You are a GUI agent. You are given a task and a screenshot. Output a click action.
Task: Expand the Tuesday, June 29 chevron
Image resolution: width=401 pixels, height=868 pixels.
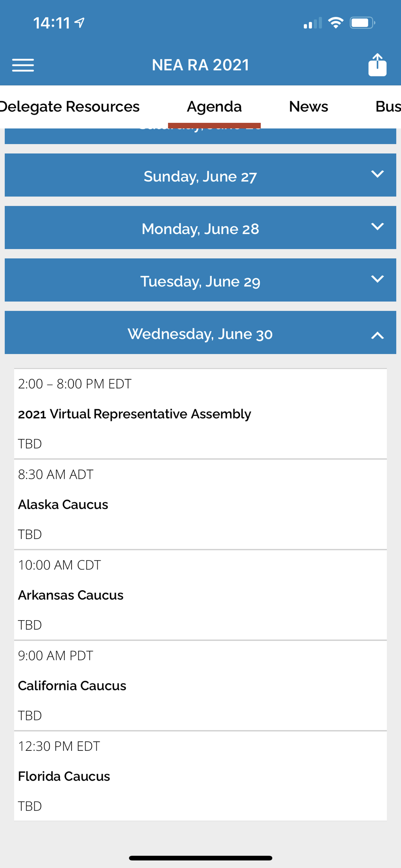(377, 279)
